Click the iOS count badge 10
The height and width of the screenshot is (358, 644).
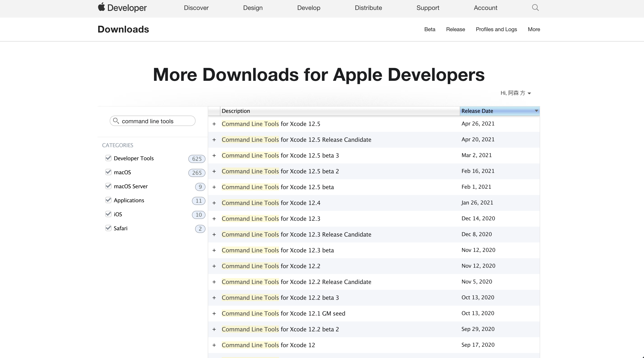point(198,215)
